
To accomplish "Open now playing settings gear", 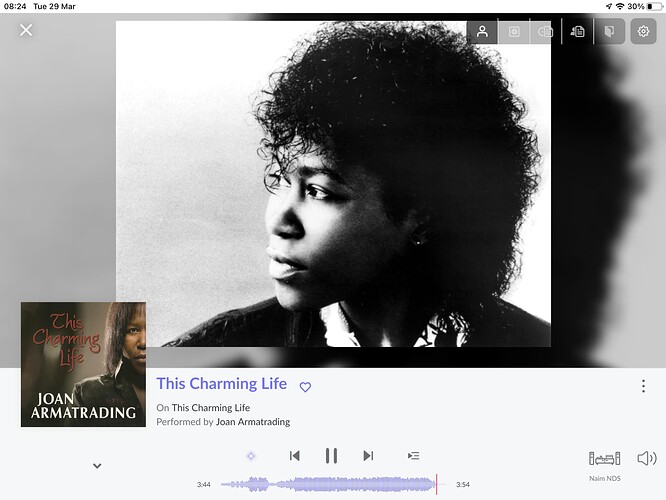I will (643, 31).
